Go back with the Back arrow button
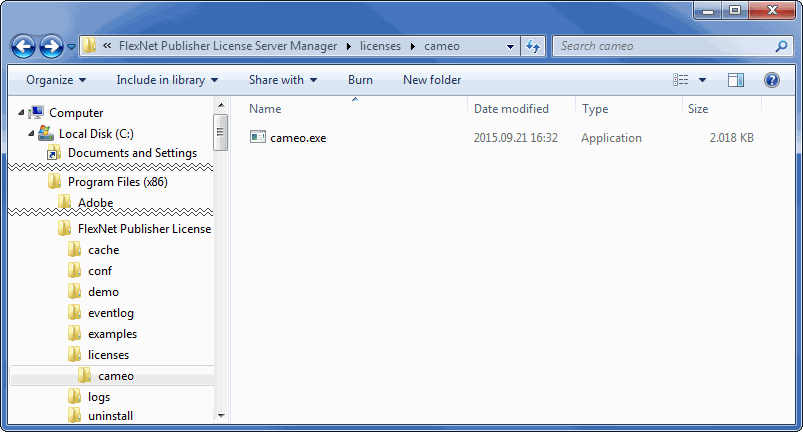 24,47
